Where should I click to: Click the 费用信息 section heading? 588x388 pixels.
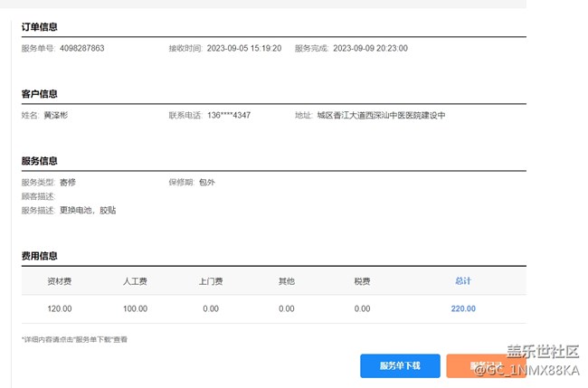click(40, 256)
